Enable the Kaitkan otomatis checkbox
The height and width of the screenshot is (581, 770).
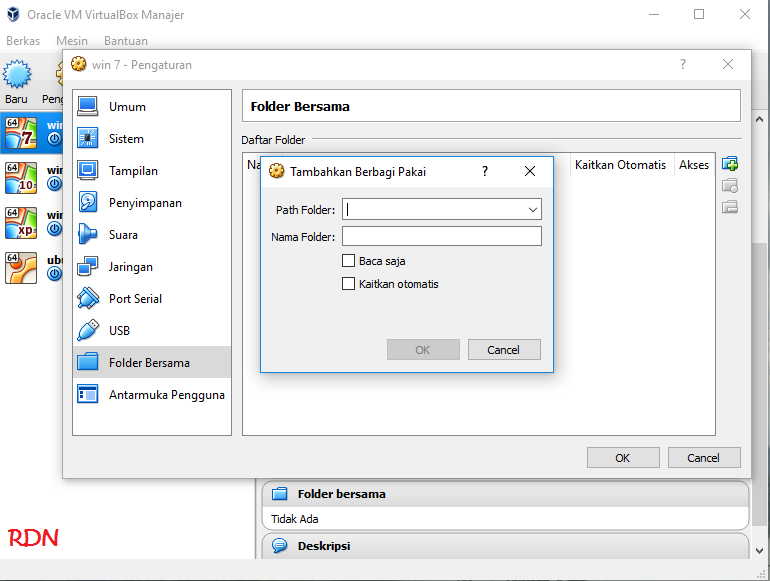pos(348,283)
